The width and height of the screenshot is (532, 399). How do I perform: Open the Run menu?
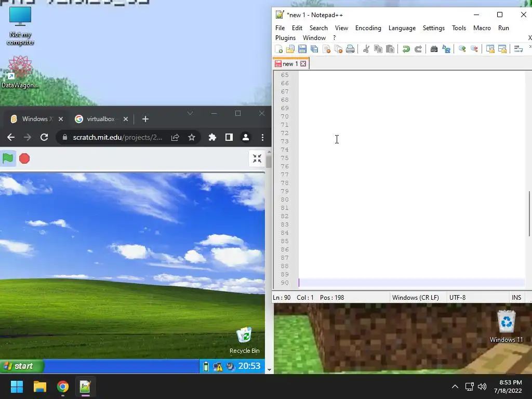click(503, 28)
